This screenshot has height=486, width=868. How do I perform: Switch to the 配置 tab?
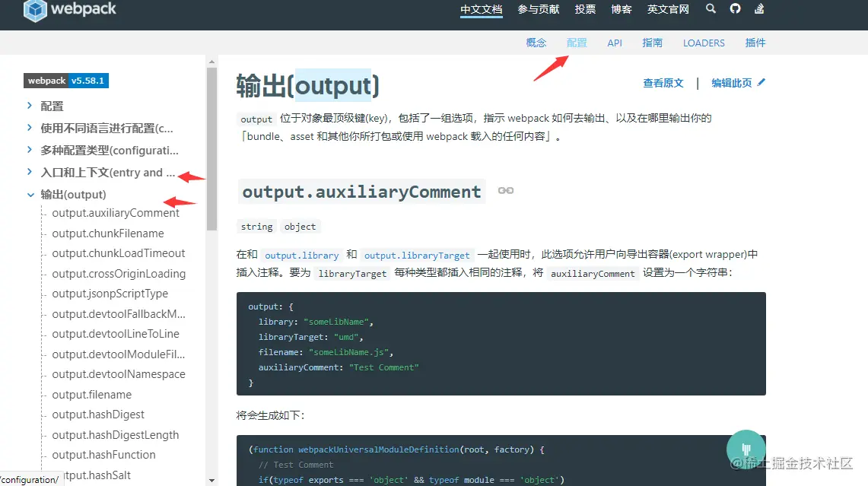click(x=577, y=43)
